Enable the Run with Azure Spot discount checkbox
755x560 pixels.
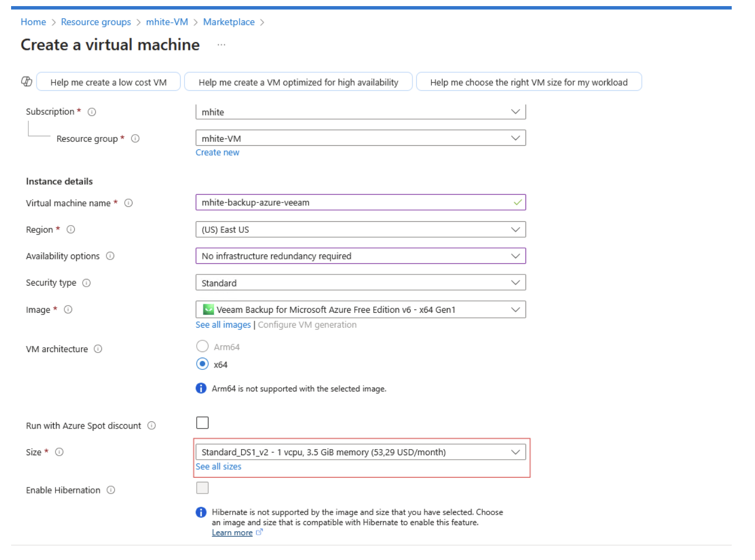coord(202,423)
